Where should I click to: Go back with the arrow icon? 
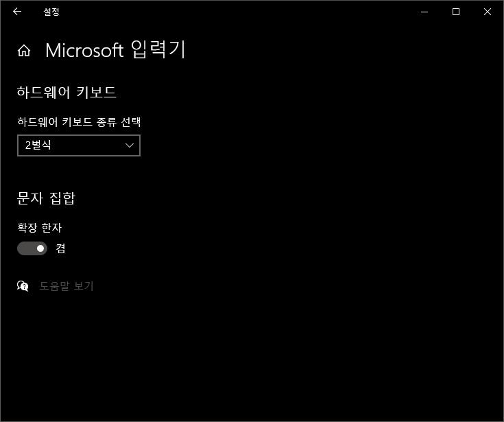pos(17,12)
